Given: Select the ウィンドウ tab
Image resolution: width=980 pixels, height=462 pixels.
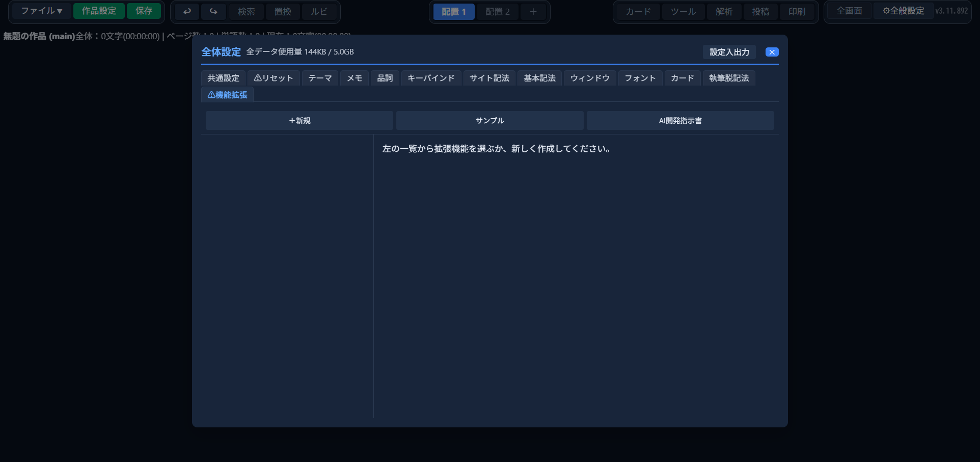Looking at the screenshot, I should click(590, 78).
